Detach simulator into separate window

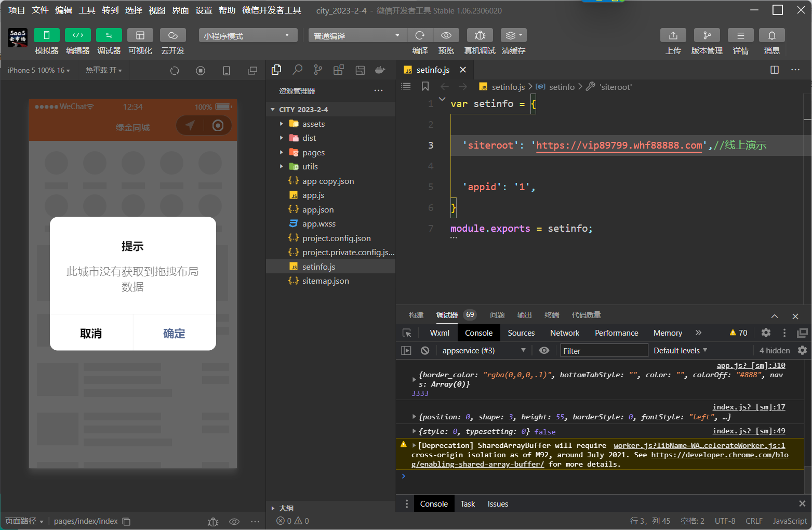(x=252, y=71)
